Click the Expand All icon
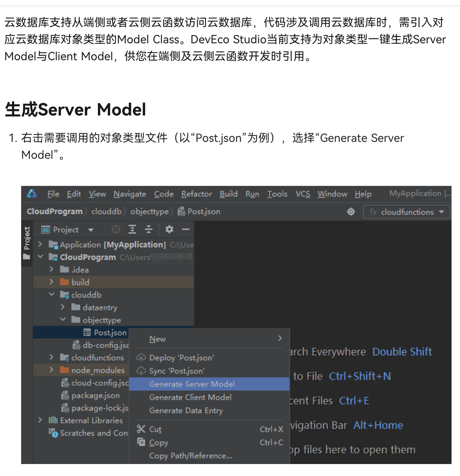Screen dimensions: 460x476 132,230
